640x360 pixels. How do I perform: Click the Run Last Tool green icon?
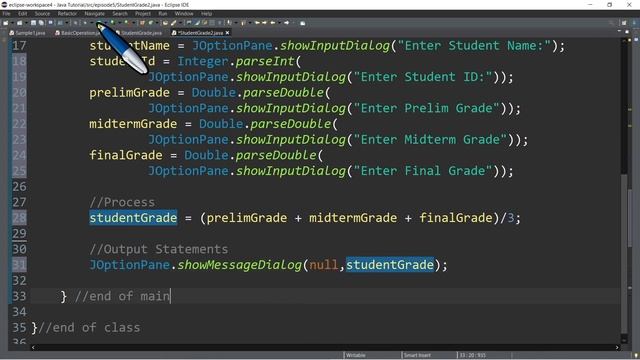126,23
